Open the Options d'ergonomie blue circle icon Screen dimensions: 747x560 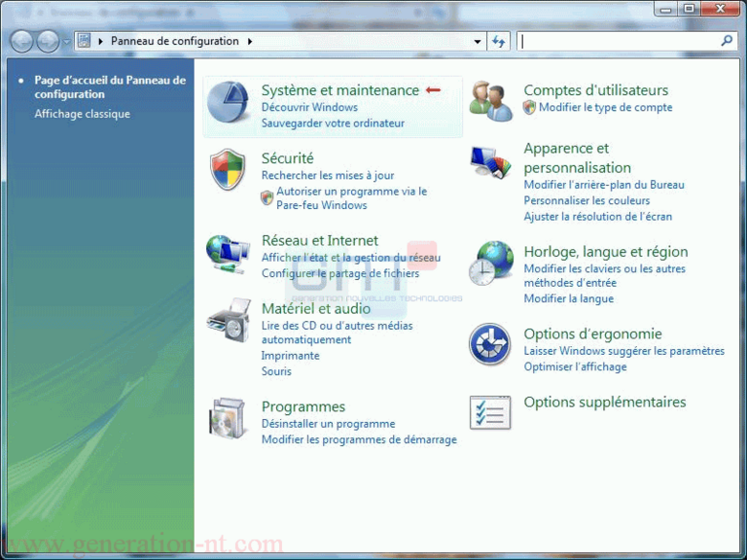coord(490,344)
